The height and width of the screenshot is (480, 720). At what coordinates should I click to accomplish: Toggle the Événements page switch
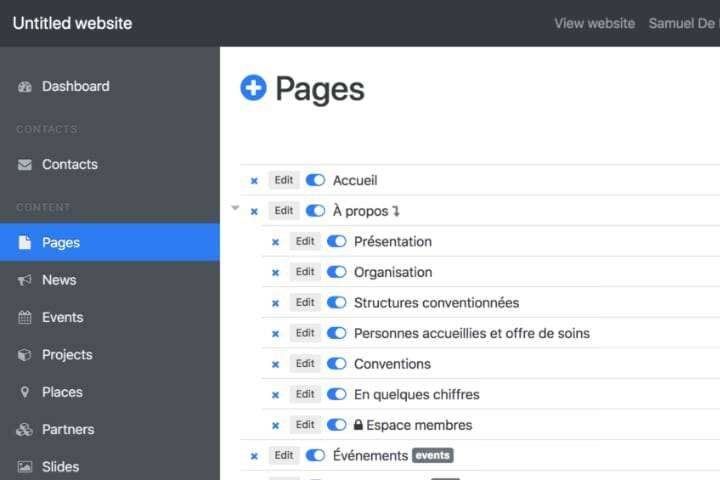[315, 455]
